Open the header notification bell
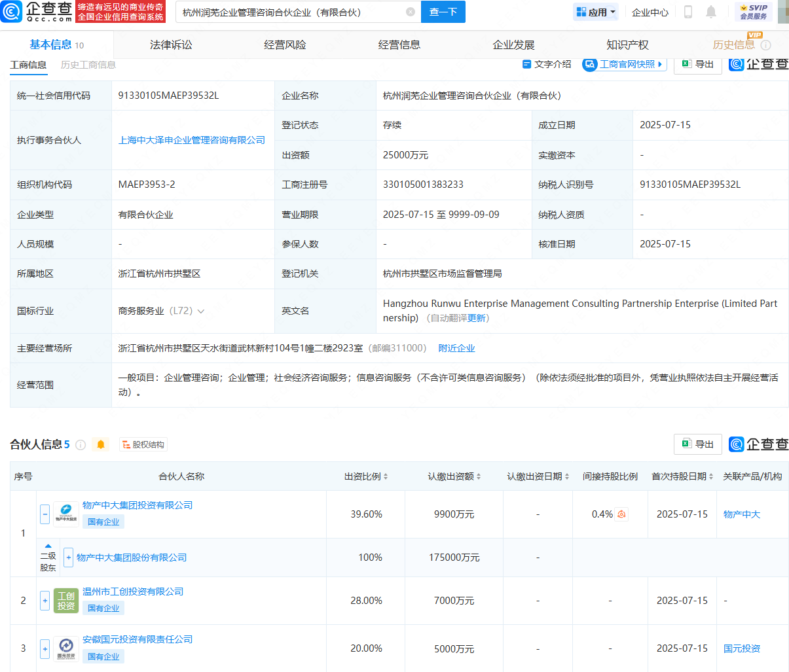The width and height of the screenshot is (789, 672). (x=711, y=12)
